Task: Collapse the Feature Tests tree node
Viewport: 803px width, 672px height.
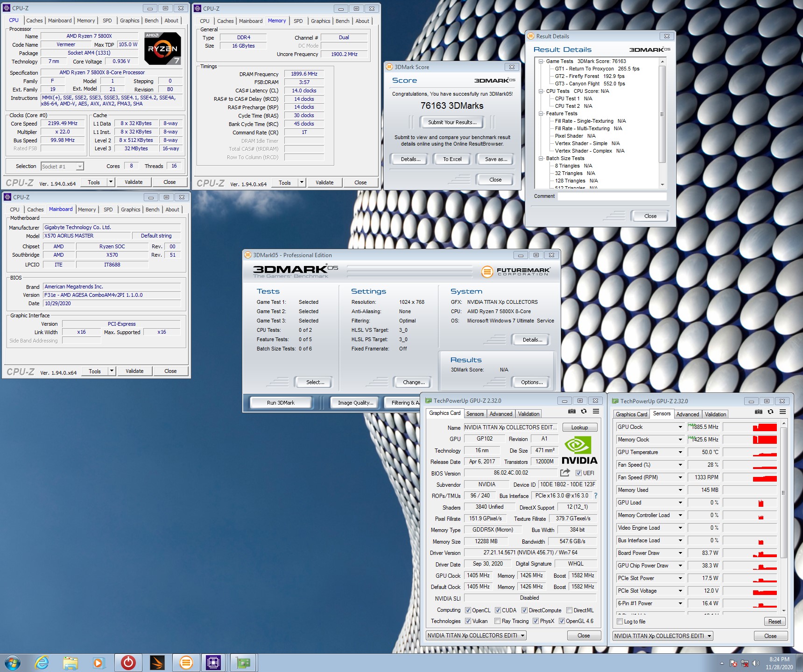Action: point(541,113)
